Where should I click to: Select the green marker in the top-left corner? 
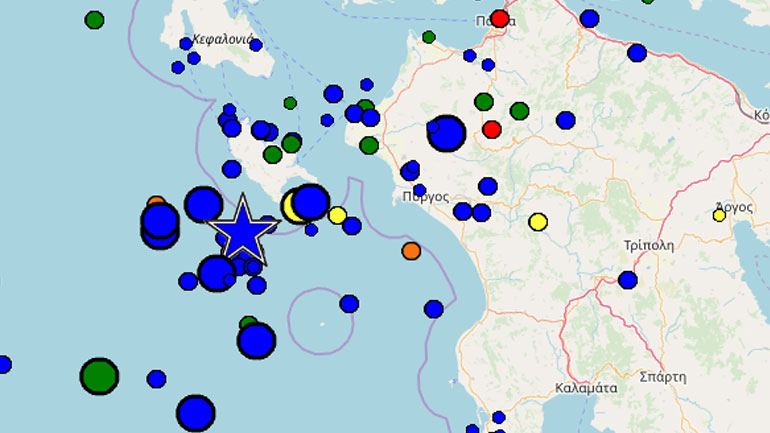pos(94,20)
